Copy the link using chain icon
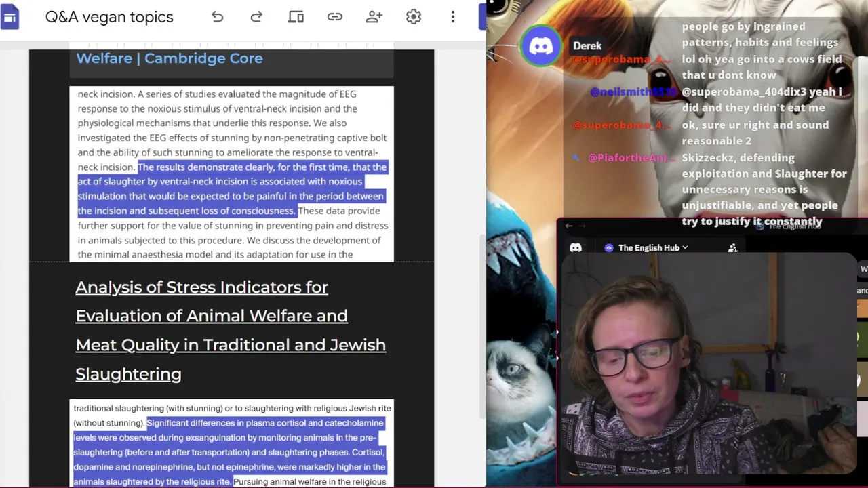The image size is (868, 488). coord(335,17)
